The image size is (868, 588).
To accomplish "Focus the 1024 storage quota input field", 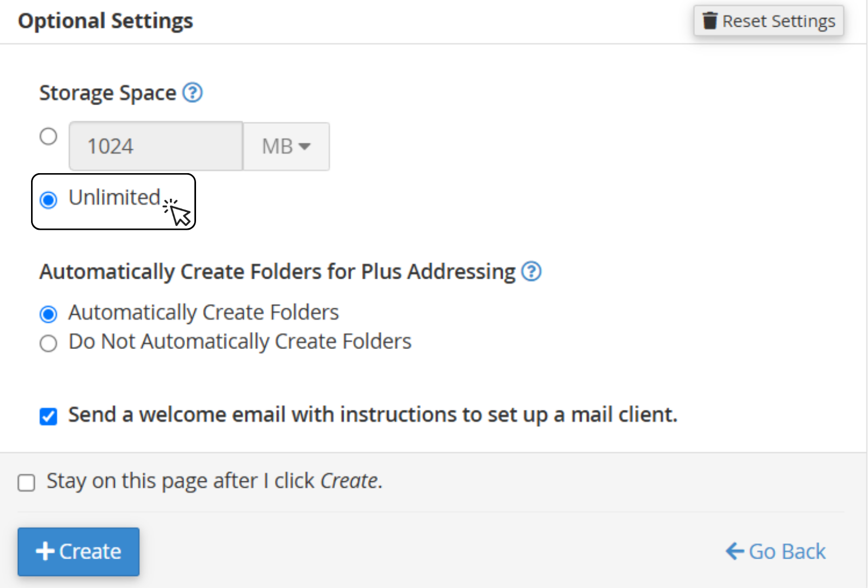I will [x=156, y=146].
